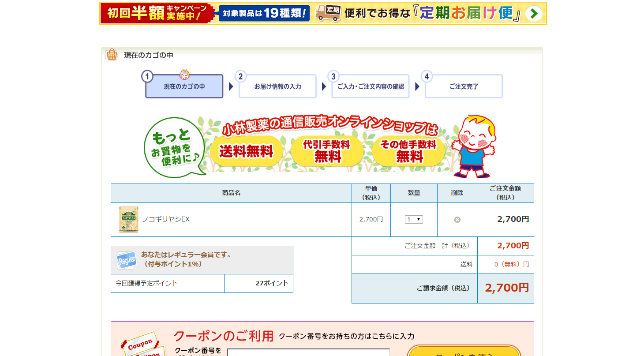The image size is (644, 356).
Task: Click the 27ポイント value
Action: tap(272, 283)
